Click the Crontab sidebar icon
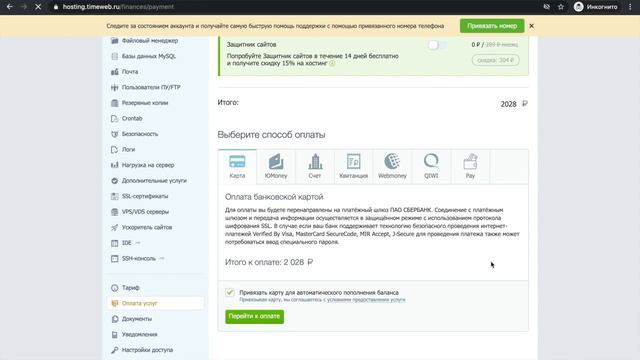Image resolution: width=640 pixels, height=360 pixels. [x=115, y=118]
